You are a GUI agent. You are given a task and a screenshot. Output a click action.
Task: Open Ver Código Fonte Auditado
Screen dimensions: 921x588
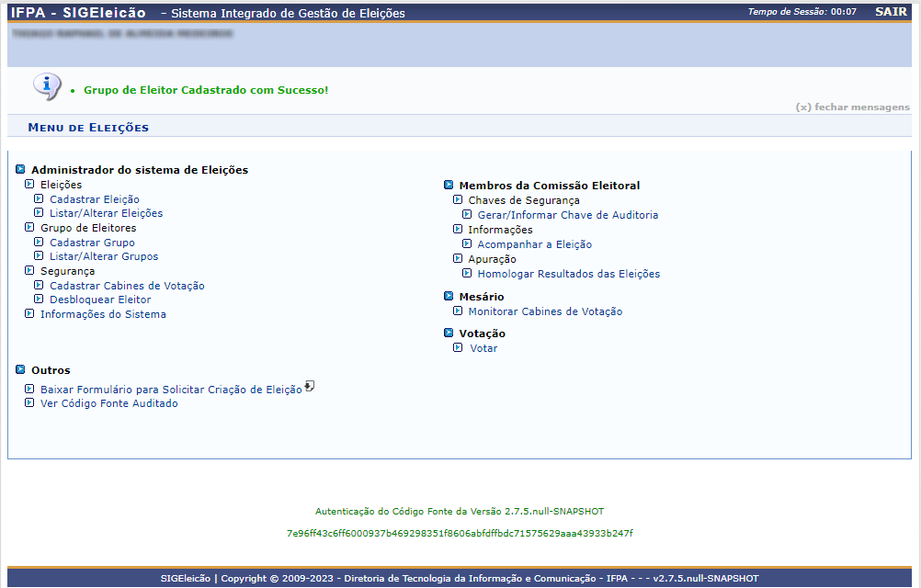[109, 403]
